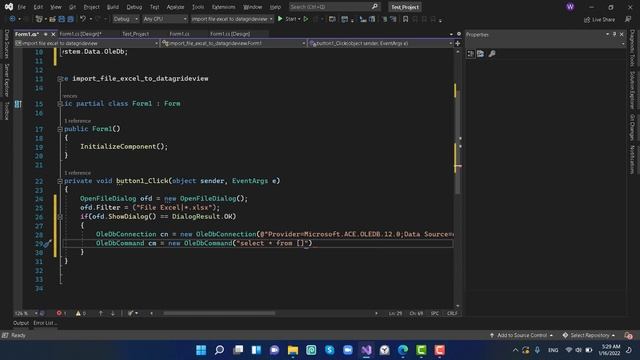640x360 pixels.
Task: Close the Form1.cs* tab
Action: (53, 34)
